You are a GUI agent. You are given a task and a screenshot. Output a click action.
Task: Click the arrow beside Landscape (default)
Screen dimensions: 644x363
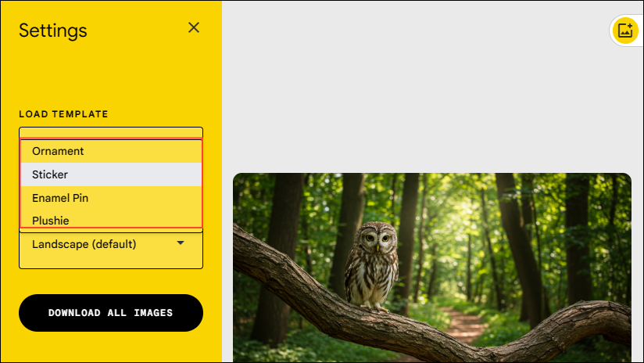181,243
